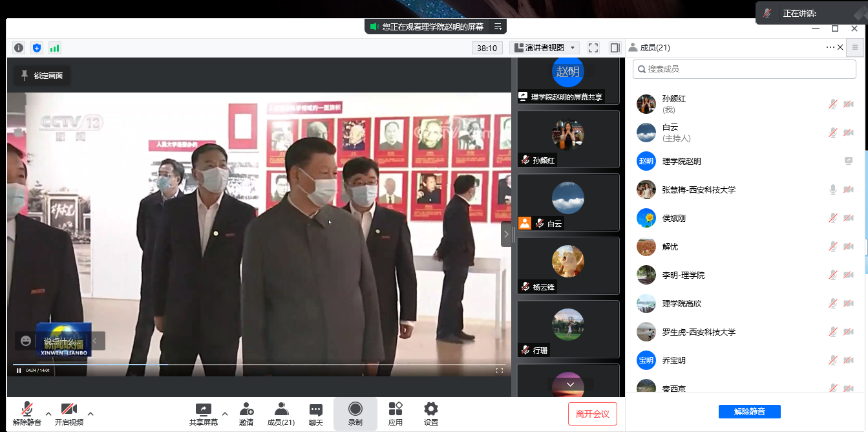Expand audio options arrow next to 解除静音
868x432 pixels.
point(48,414)
